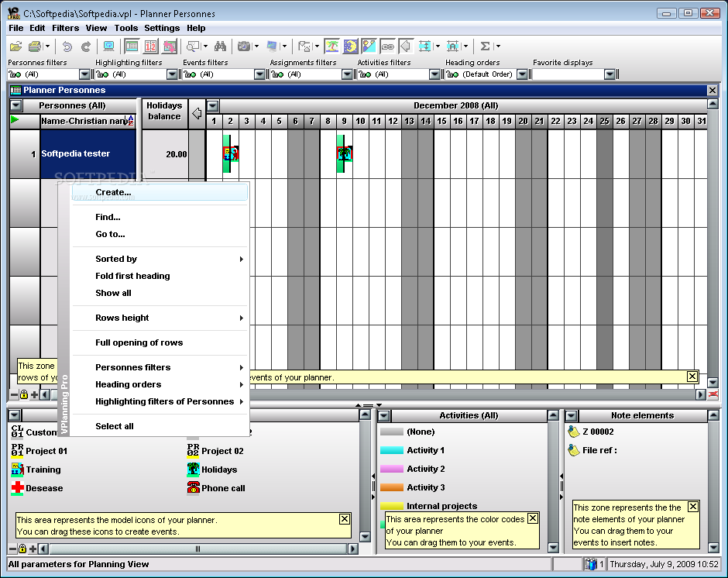
Task: Click the File ref note element
Action: coord(592,450)
